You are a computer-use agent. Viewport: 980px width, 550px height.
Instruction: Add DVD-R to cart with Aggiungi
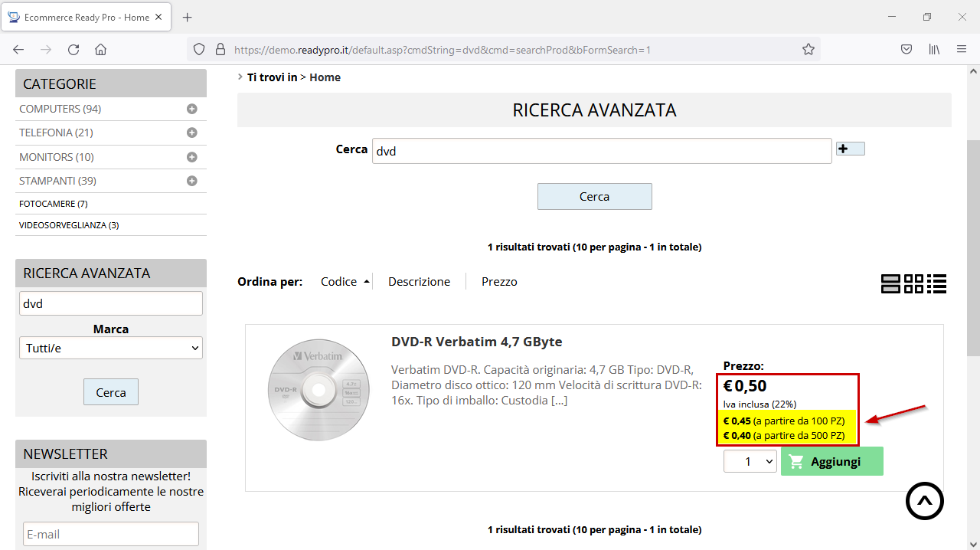[832, 461]
